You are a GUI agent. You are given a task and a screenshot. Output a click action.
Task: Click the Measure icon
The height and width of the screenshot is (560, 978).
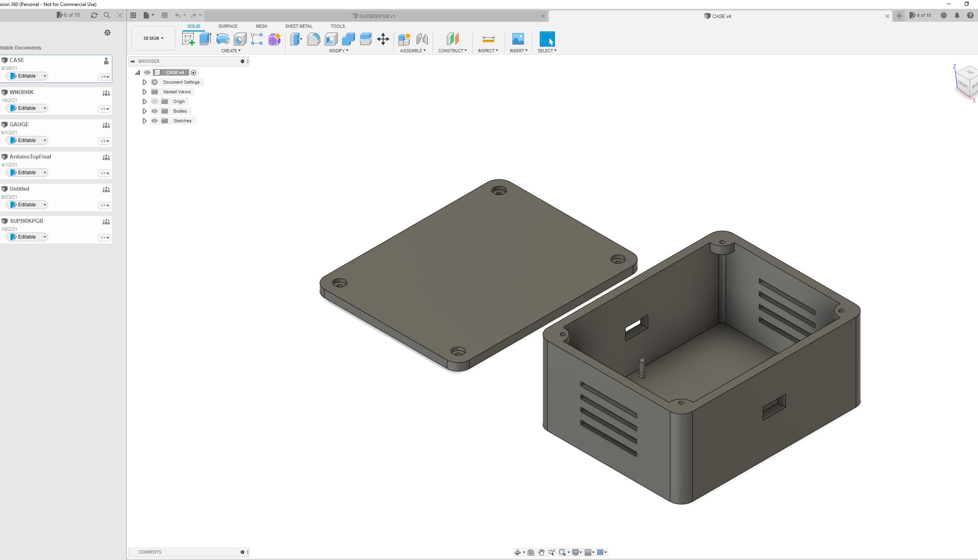[488, 39]
